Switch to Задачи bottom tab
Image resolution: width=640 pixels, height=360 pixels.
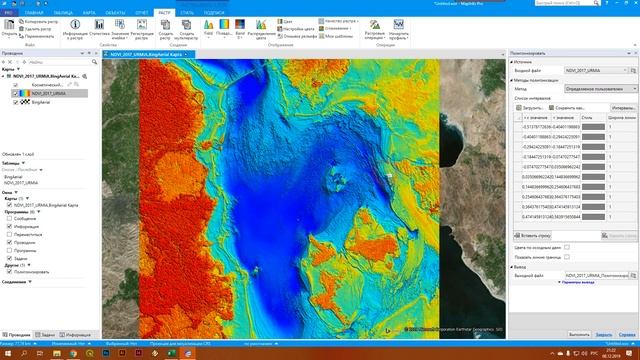click(x=45, y=335)
